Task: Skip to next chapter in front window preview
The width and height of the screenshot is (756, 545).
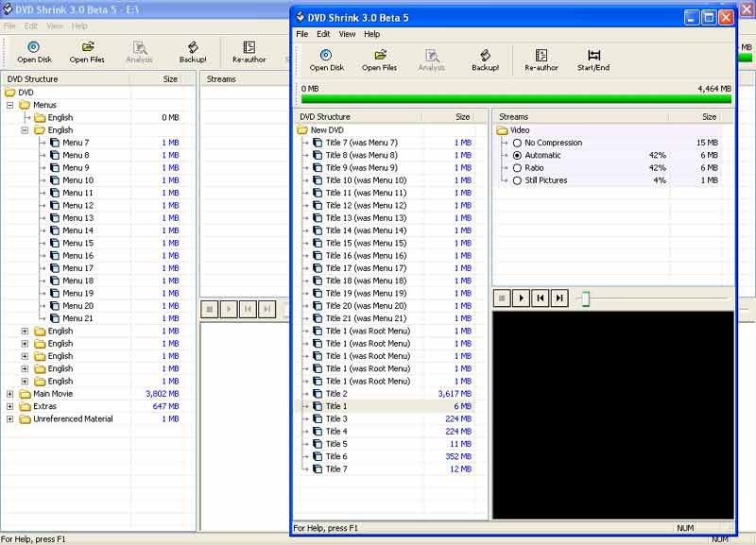Action: click(x=559, y=298)
